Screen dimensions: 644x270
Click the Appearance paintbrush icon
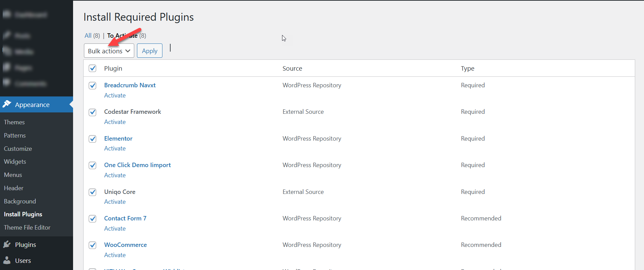click(7, 104)
